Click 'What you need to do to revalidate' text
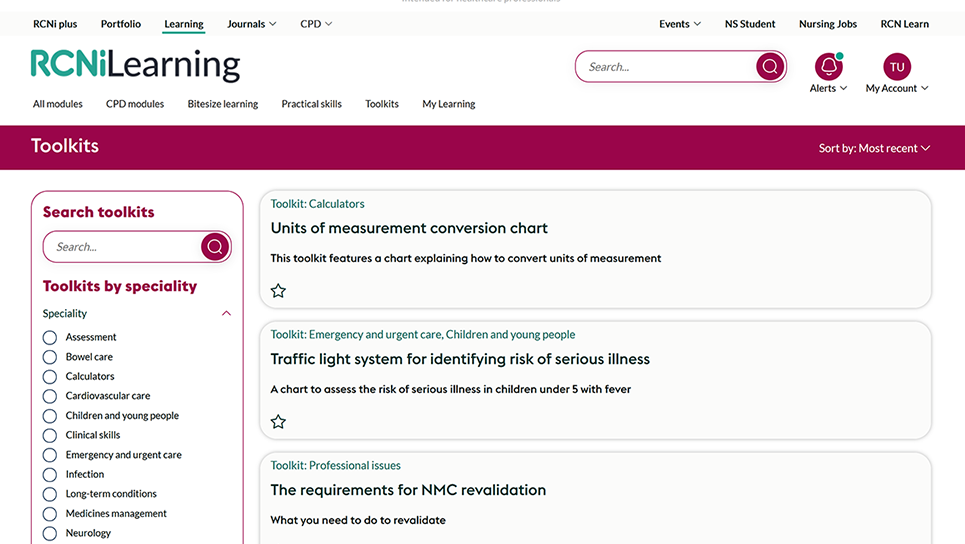Screen dimensions: 965x544 [x=358, y=521]
